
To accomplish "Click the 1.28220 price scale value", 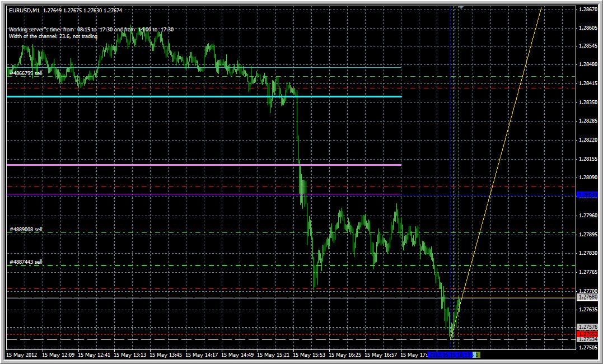I will [588, 140].
